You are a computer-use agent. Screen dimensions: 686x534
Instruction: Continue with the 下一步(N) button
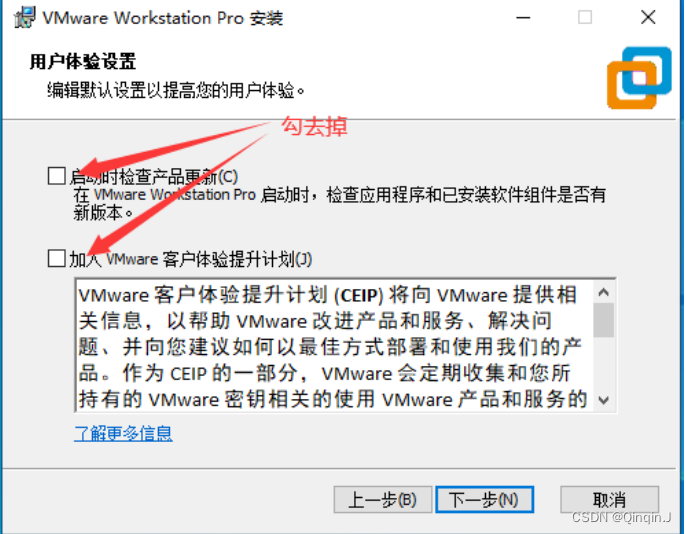click(x=484, y=499)
